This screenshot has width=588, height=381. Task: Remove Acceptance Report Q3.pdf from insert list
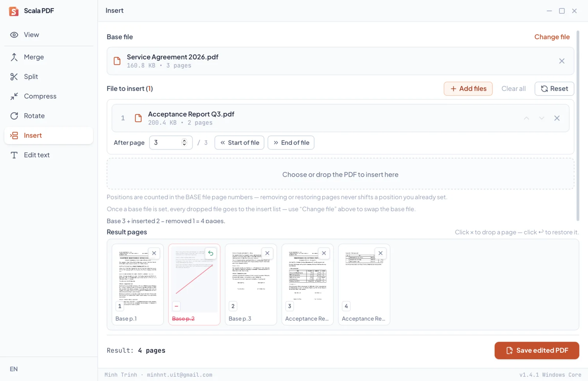[x=557, y=118]
